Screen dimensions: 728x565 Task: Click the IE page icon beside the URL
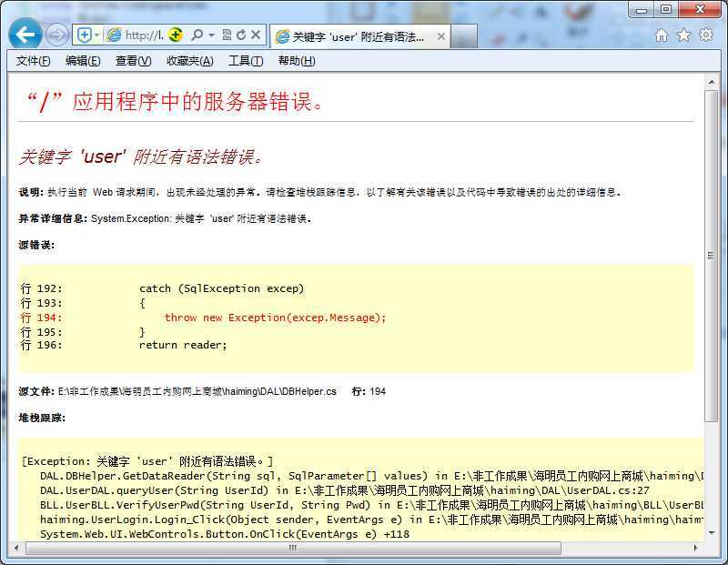[114, 35]
